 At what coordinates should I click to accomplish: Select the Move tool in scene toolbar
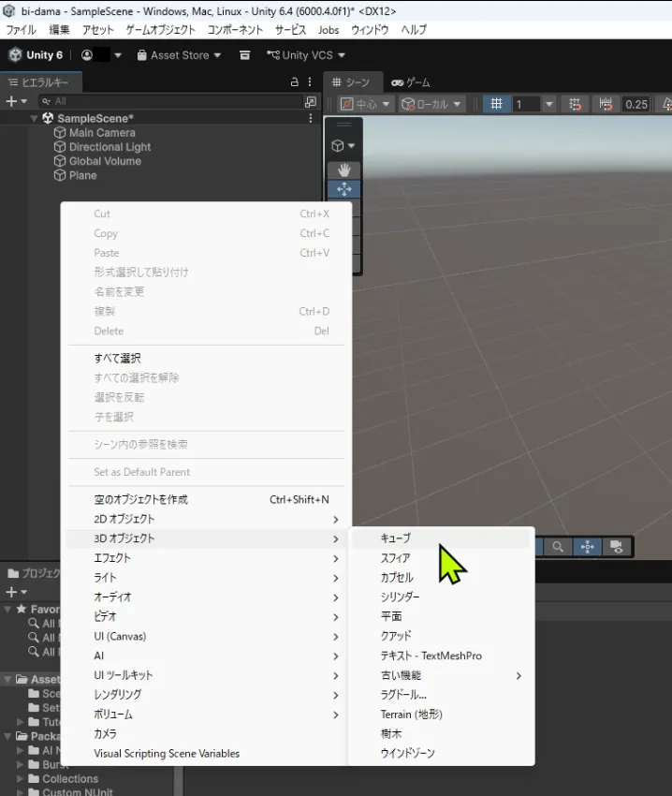(344, 189)
